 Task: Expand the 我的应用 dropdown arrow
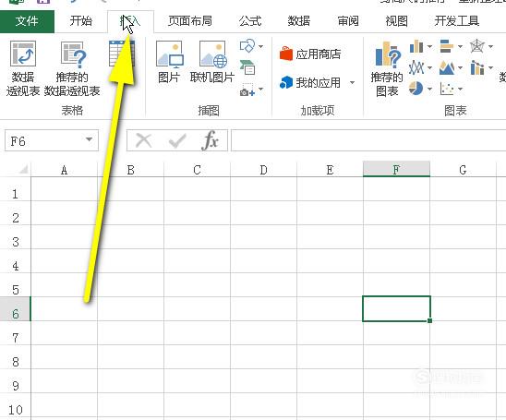[353, 82]
